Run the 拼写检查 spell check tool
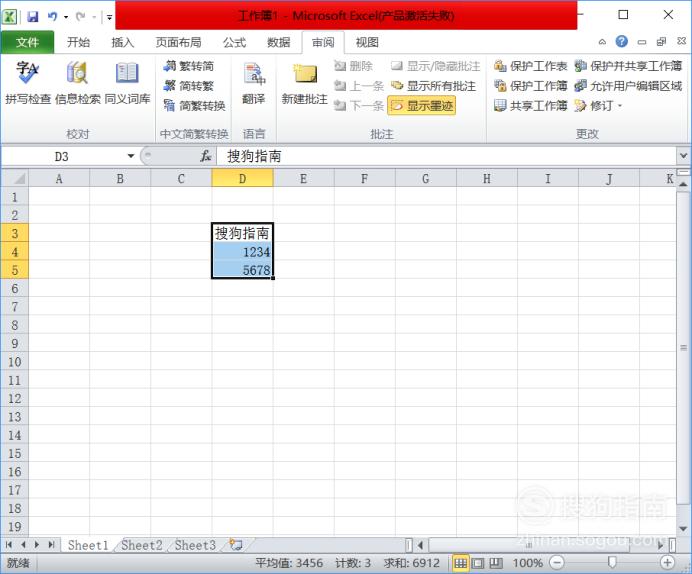The width and height of the screenshot is (692, 574). [28, 83]
